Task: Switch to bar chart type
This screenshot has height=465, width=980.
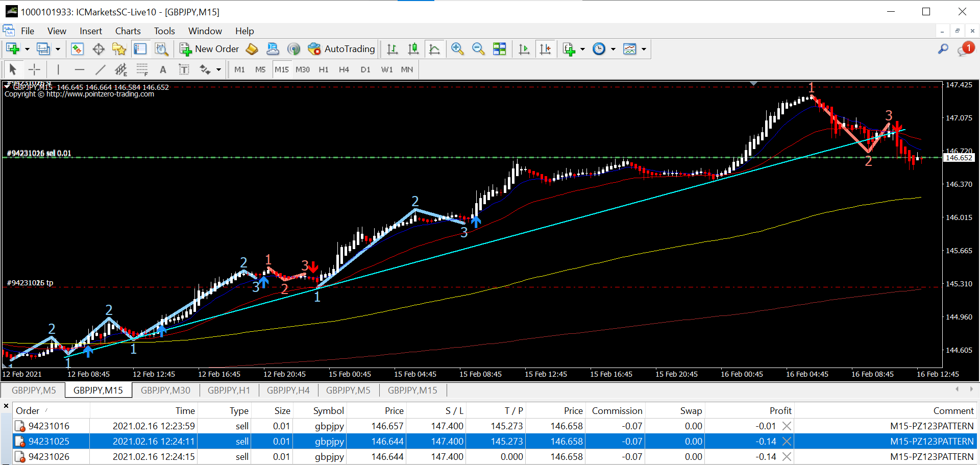Action: coord(392,49)
